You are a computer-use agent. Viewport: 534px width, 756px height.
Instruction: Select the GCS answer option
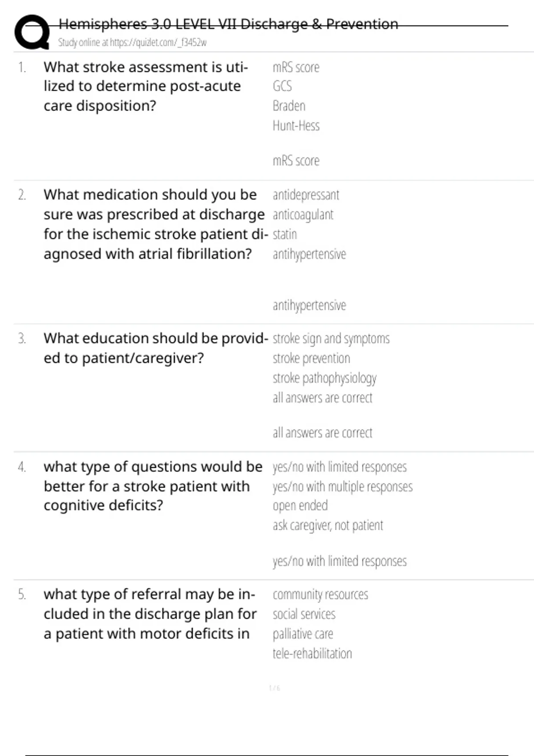point(282,86)
